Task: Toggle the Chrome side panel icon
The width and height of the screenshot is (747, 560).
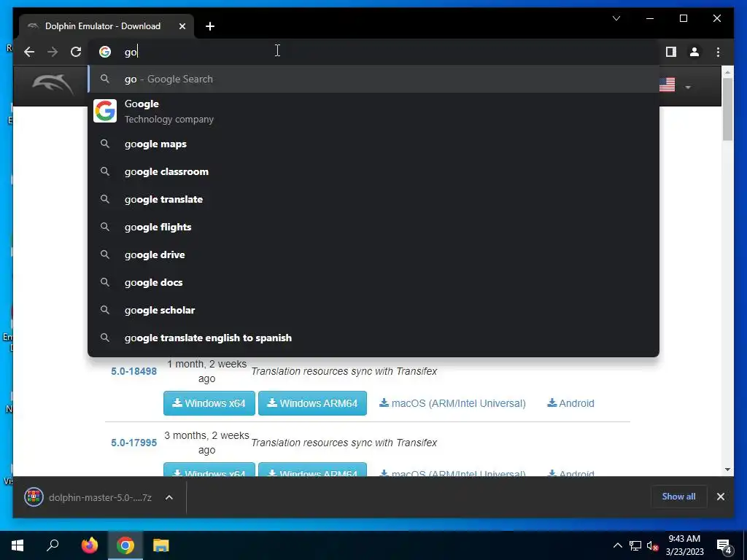Action: [x=671, y=52]
